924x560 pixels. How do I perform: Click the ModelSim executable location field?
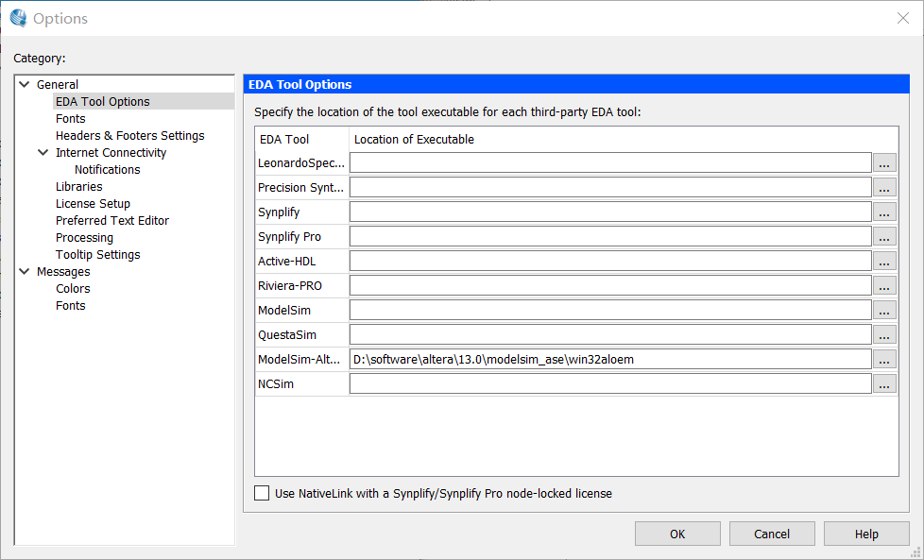pos(610,311)
